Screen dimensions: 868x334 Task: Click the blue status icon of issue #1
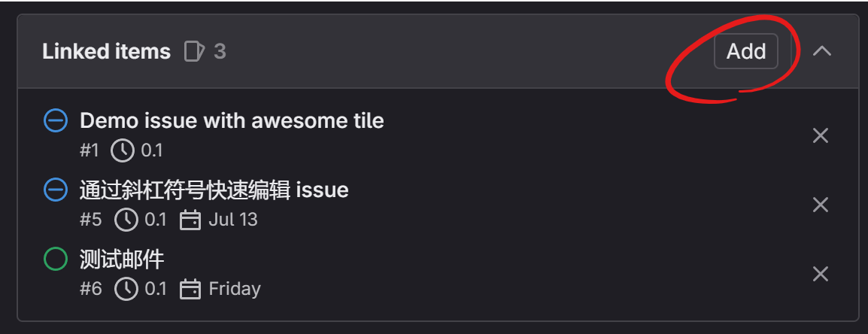(56, 120)
